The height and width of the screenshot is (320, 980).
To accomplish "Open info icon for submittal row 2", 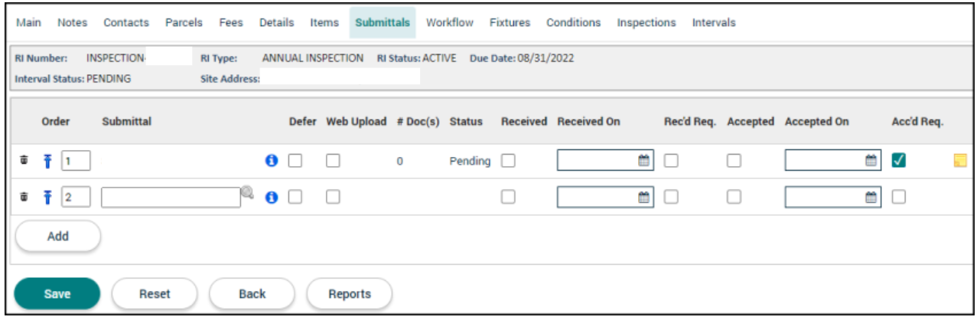I will pyautogui.click(x=271, y=197).
